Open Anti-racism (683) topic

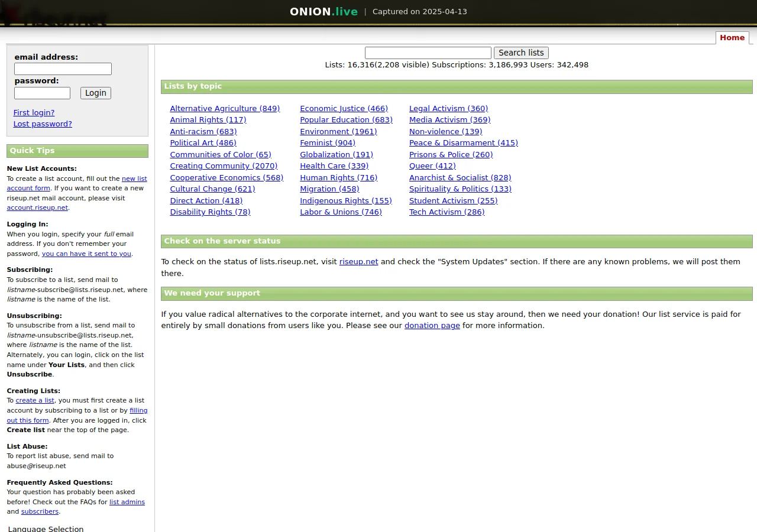point(203,132)
